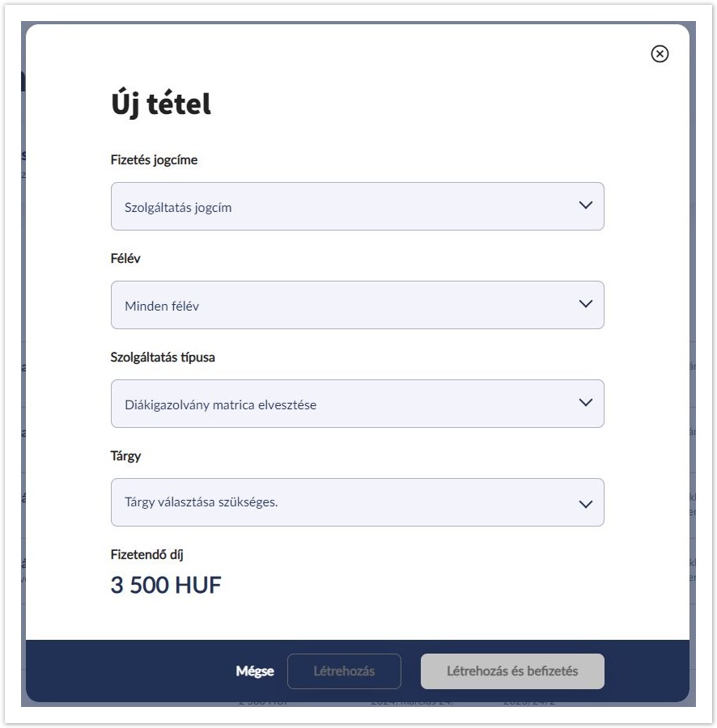The height and width of the screenshot is (728, 717).
Task: Click Létrehozás és befizetés
Action: pos(512,671)
